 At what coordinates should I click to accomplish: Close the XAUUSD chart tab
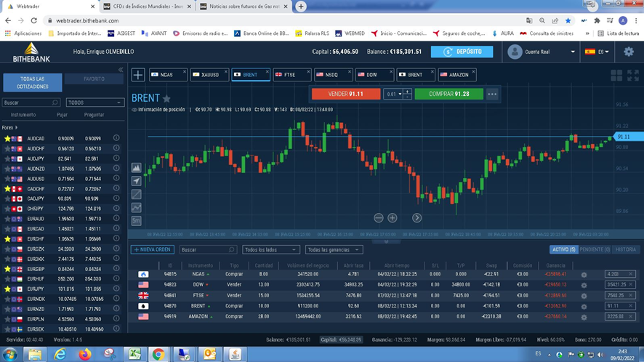click(x=225, y=71)
